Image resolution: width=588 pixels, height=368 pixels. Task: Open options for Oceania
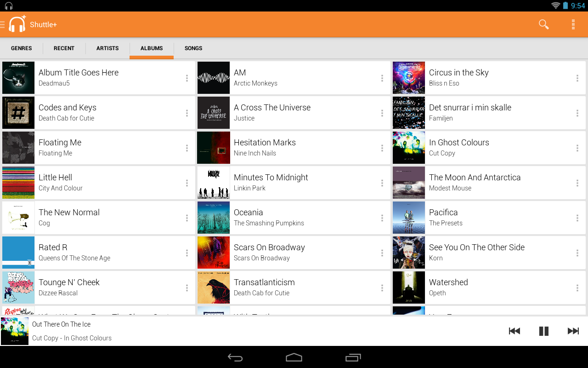coord(382,218)
